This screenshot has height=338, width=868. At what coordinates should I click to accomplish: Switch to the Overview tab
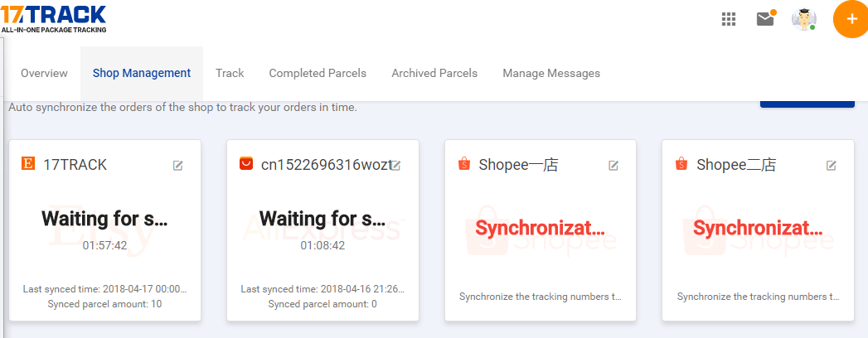click(44, 73)
